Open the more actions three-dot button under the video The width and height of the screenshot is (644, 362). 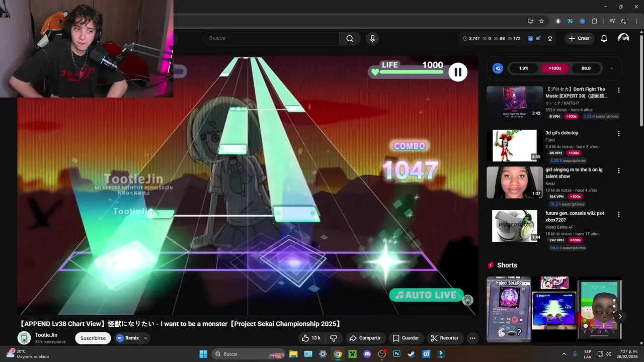click(472, 338)
